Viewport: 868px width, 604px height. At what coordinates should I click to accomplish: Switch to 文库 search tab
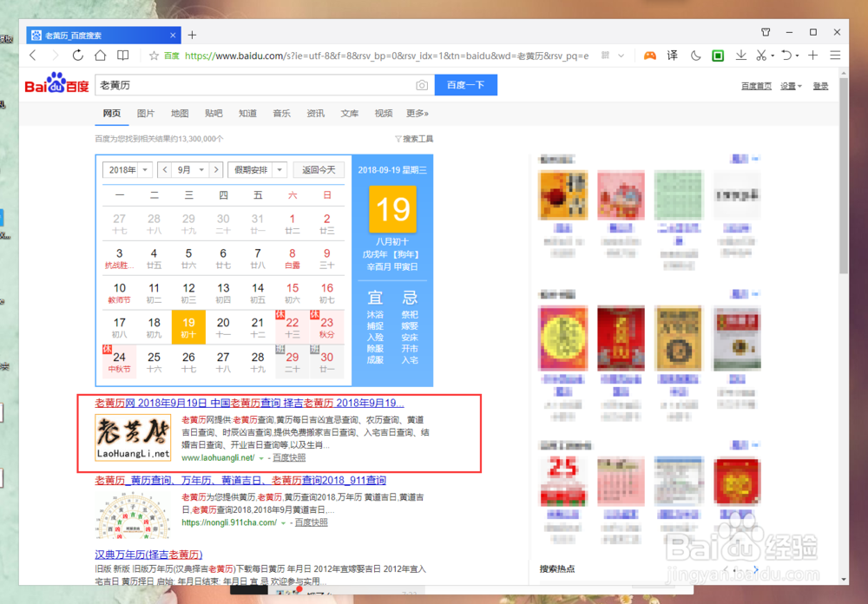(349, 113)
